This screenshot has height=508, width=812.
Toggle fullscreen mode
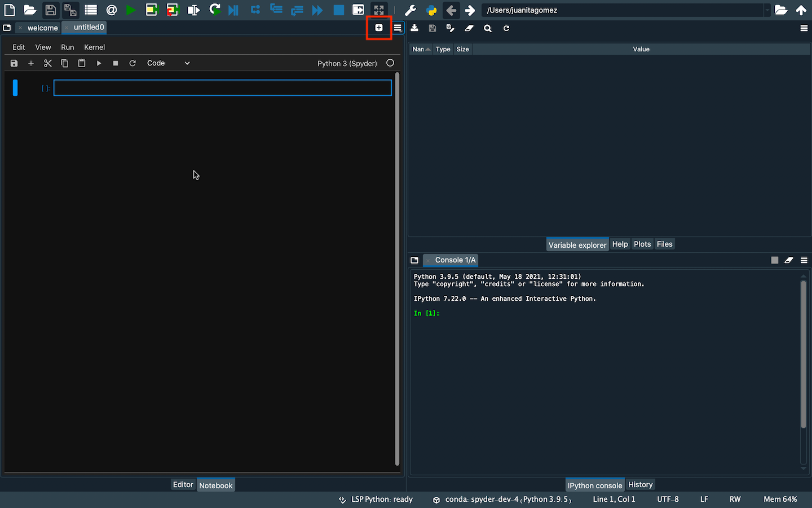click(x=378, y=10)
